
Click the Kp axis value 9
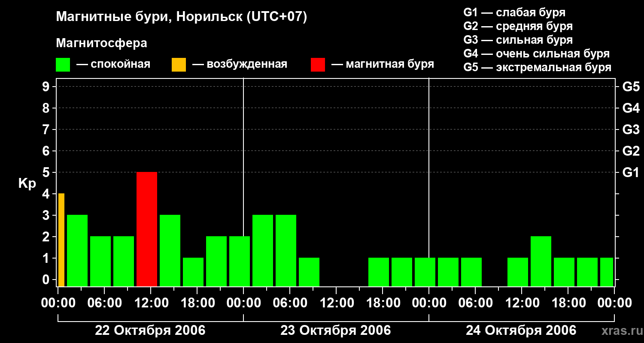coord(47,87)
